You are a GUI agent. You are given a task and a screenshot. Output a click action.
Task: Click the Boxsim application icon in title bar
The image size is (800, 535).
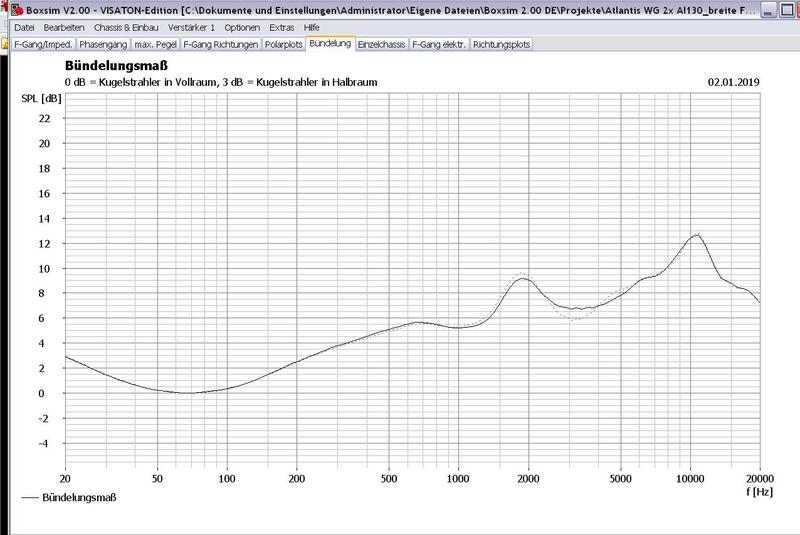click(8, 10)
